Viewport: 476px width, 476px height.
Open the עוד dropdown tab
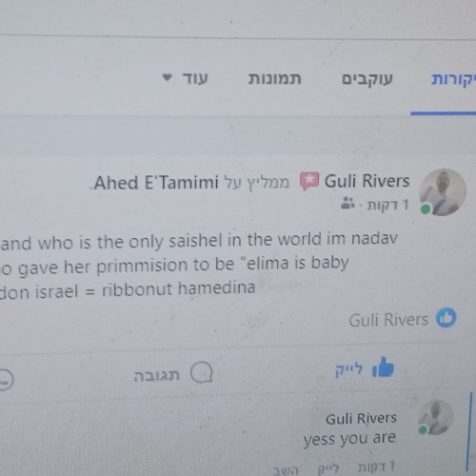185,78
